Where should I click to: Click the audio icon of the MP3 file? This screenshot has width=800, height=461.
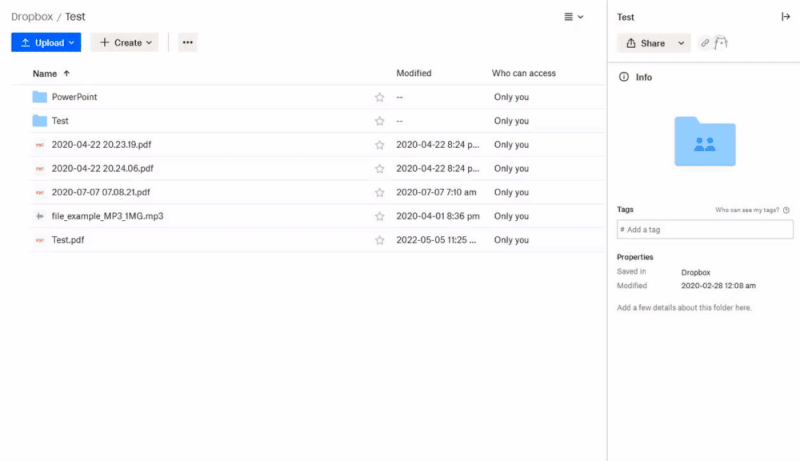click(39, 216)
